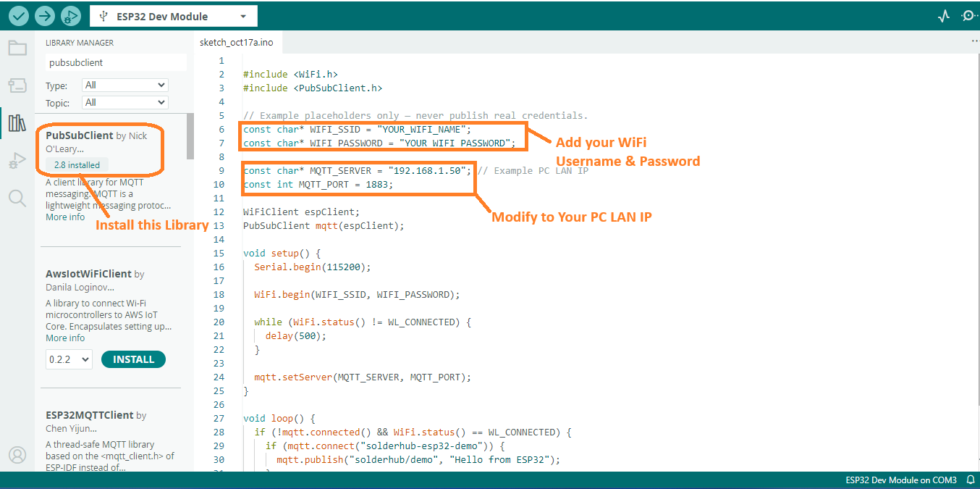The height and width of the screenshot is (489, 980).
Task: Click the library list scrollbar
Action: 190,136
